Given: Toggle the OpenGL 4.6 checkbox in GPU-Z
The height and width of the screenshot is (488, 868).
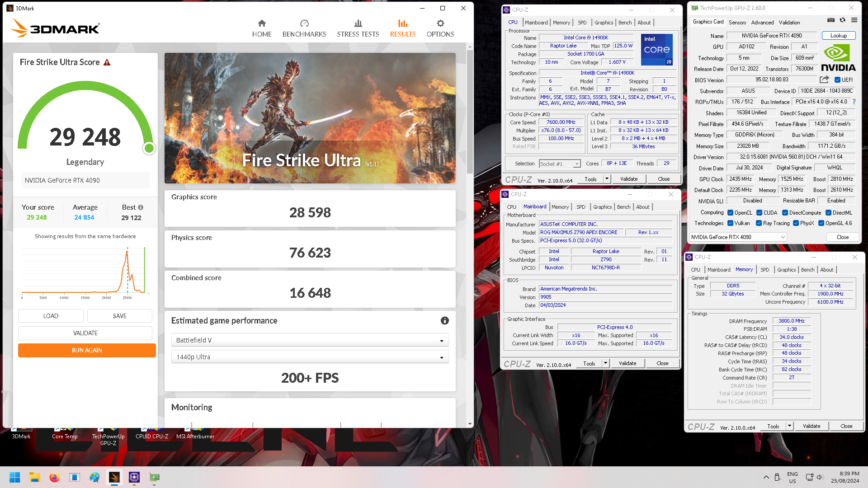Looking at the screenshot, I should pos(821,223).
